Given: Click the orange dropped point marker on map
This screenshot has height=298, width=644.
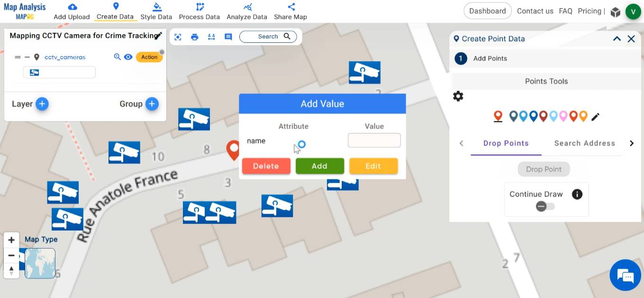Looking at the screenshot, I should (233, 150).
